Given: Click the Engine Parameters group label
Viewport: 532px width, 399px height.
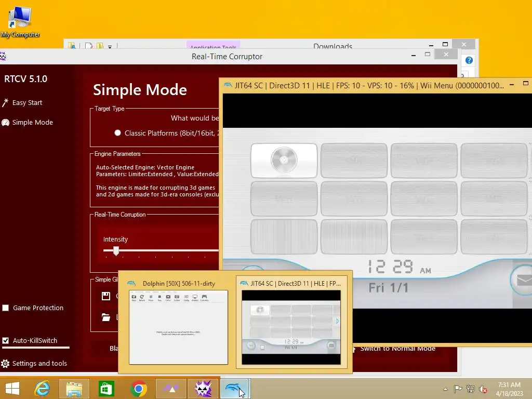Looking at the screenshot, I should coord(117,154).
